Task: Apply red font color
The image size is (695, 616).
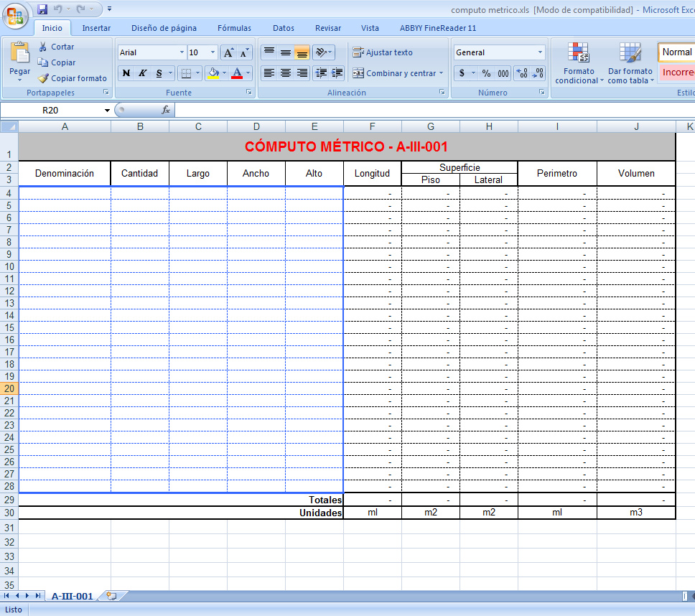Action: click(237, 73)
